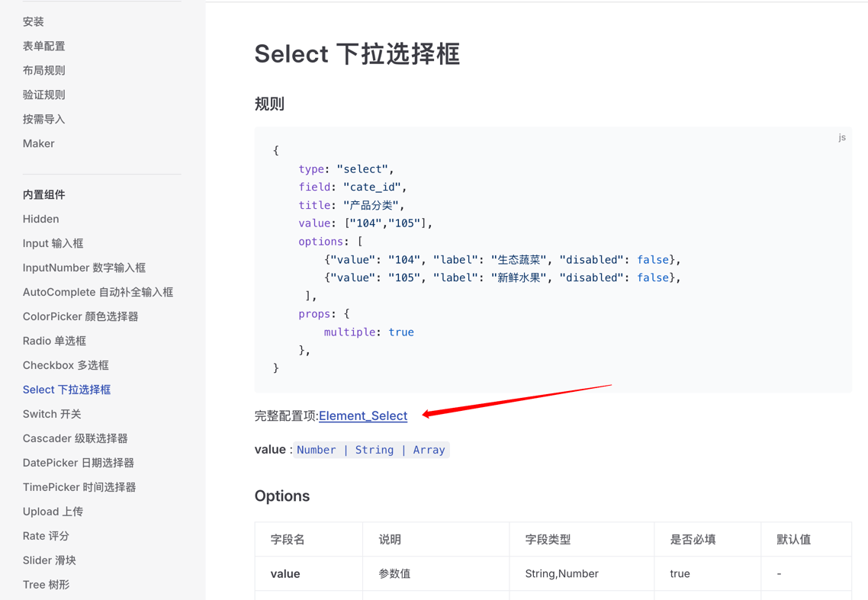Go to Checkbox 多选框 page
Screen dimensions: 868x600
tap(66, 365)
